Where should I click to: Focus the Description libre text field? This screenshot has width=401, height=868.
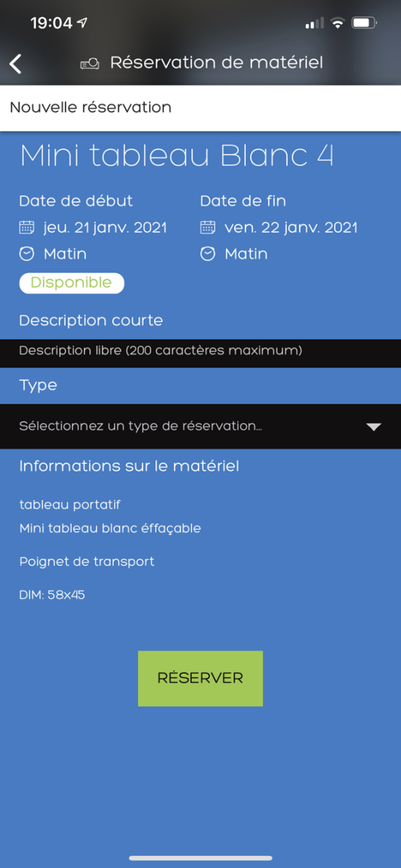click(200, 352)
